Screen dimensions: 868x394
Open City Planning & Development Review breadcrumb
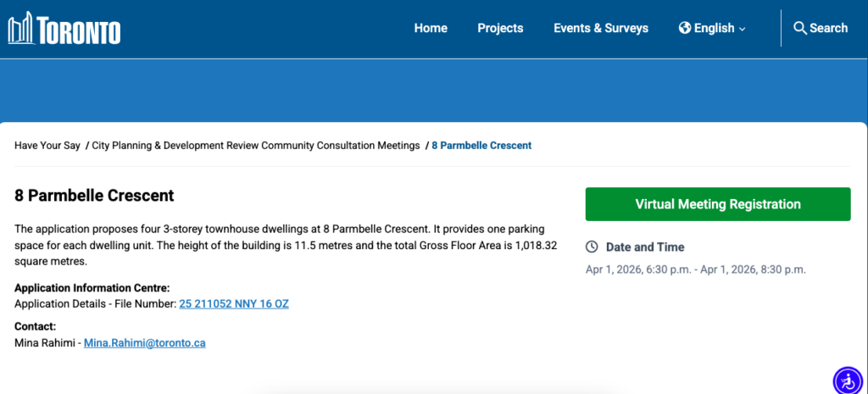pyautogui.click(x=256, y=146)
